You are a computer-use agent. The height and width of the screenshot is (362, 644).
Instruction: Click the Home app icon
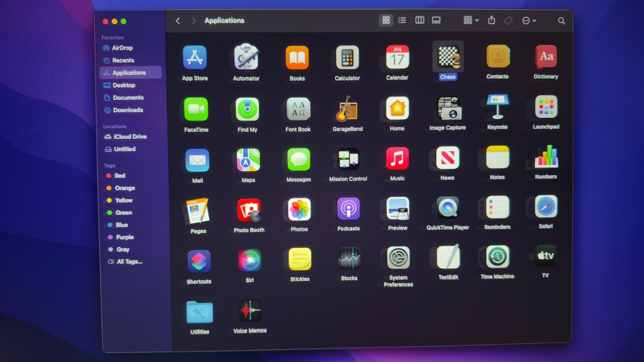tap(397, 108)
